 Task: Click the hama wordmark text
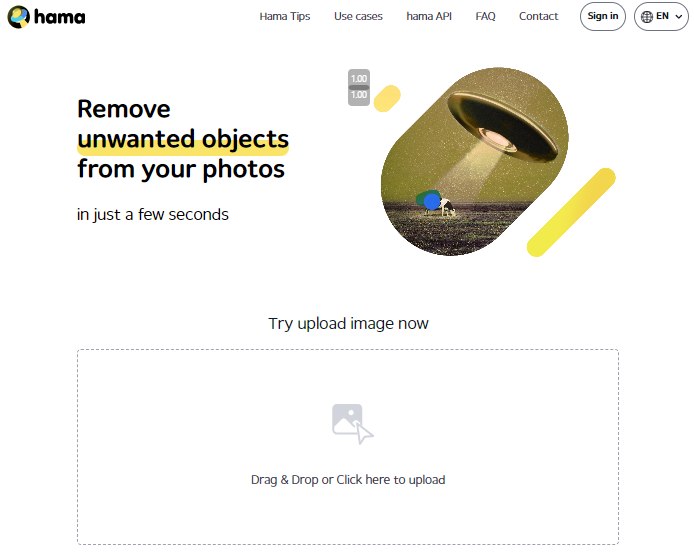pyautogui.click(x=59, y=17)
